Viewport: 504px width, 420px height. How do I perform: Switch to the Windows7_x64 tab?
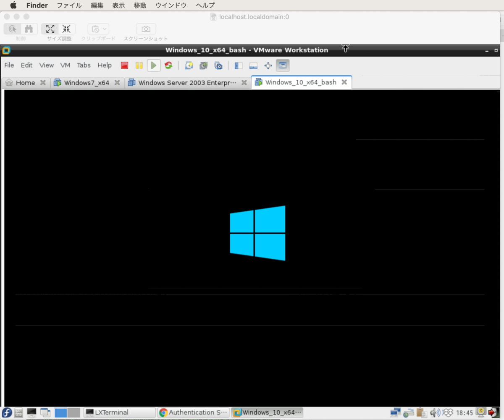tap(87, 83)
